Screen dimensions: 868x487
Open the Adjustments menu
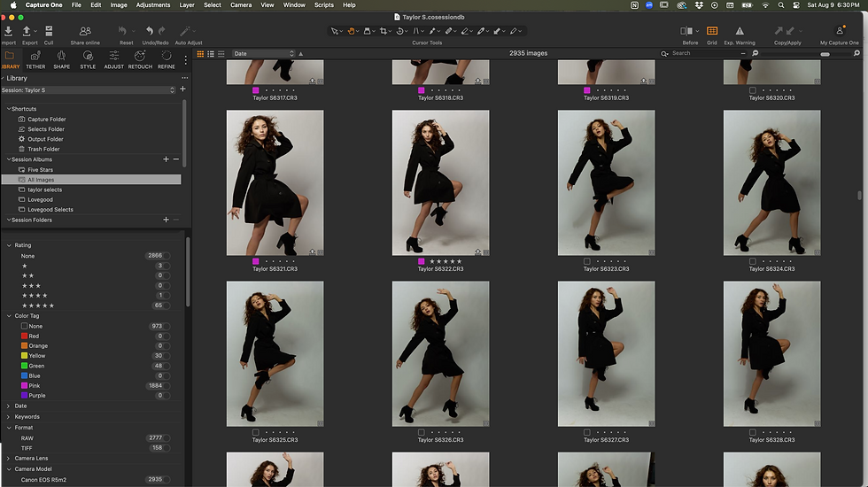[x=152, y=5]
